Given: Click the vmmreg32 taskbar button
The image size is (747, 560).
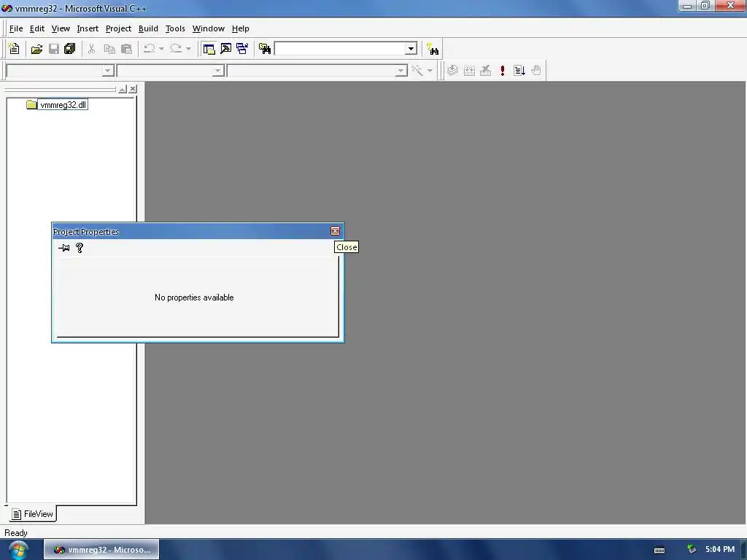Looking at the screenshot, I should click(101, 550).
